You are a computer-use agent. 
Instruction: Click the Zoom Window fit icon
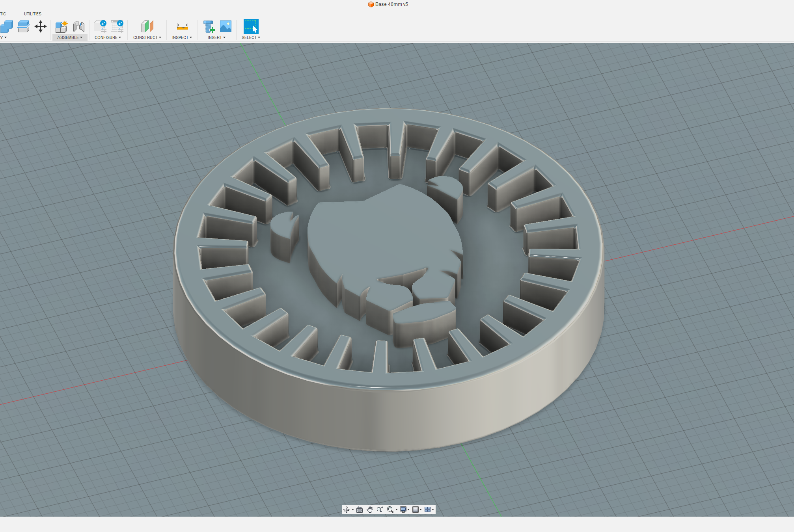390,510
